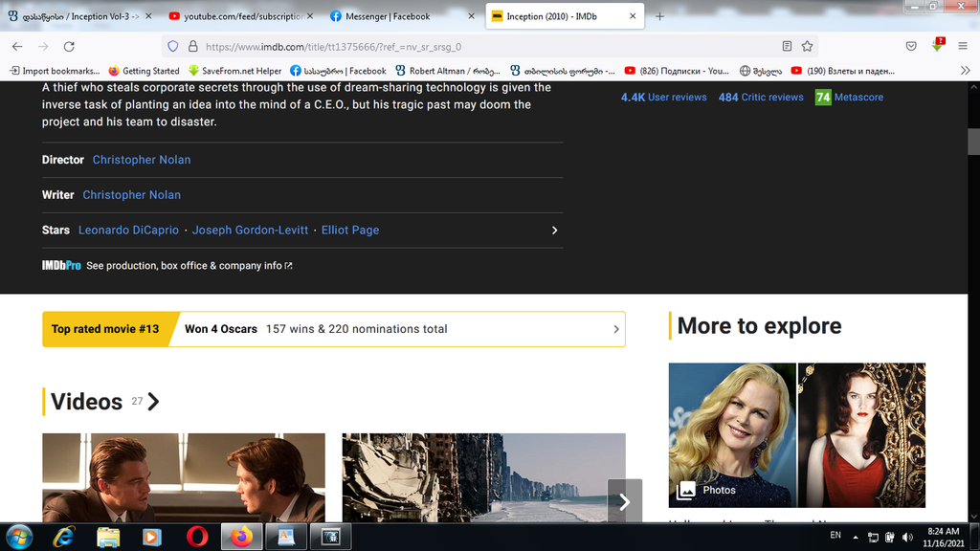Switch to the Inception Vol-3 tab
This screenshot has width=980, height=551.
click(x=80, y=16)
